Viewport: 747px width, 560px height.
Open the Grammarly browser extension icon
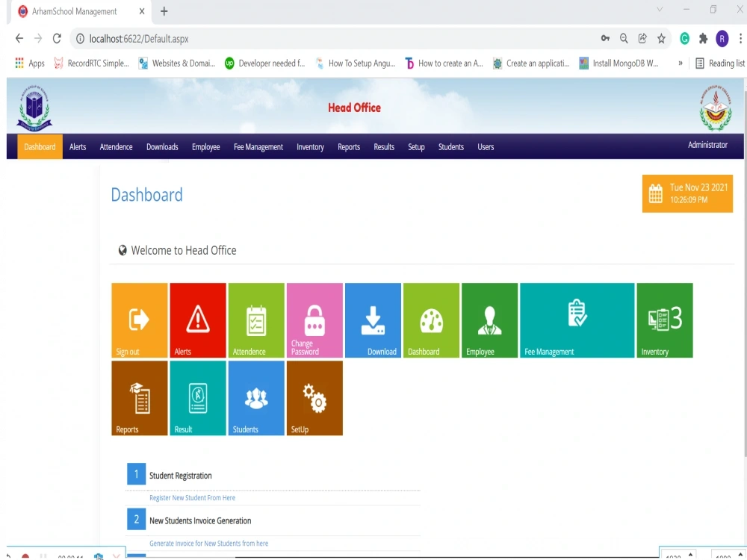coord(684,38)
